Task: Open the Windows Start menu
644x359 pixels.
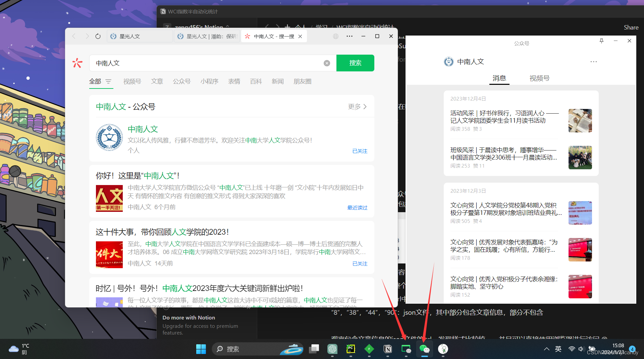Action: click(201, 349)
